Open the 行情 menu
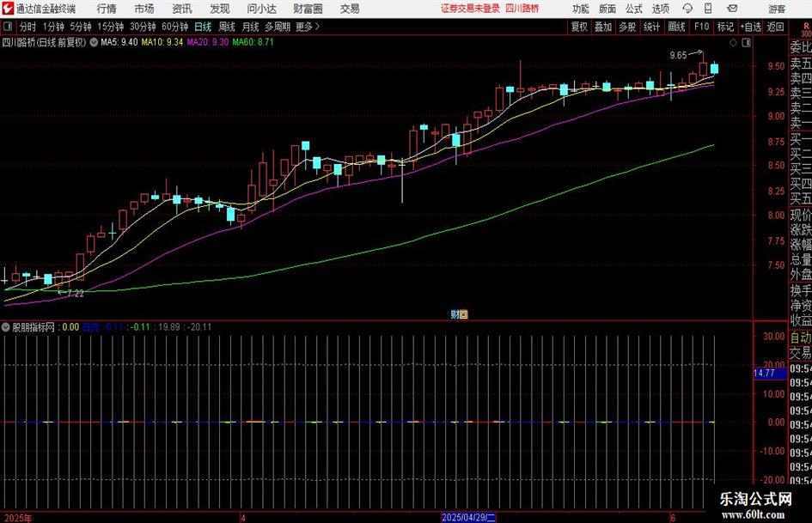Image resolution: width=812 pixels, height=523 pixels. [x=107, y=9]
